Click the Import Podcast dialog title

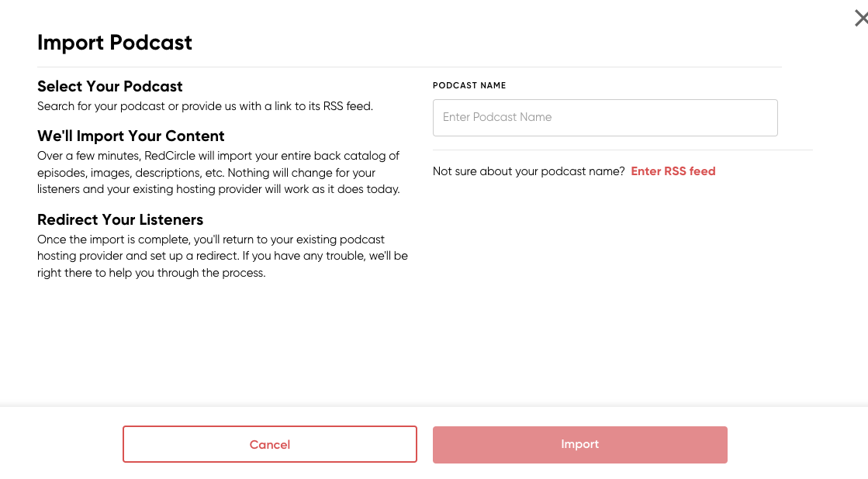(x=115, y=43)
